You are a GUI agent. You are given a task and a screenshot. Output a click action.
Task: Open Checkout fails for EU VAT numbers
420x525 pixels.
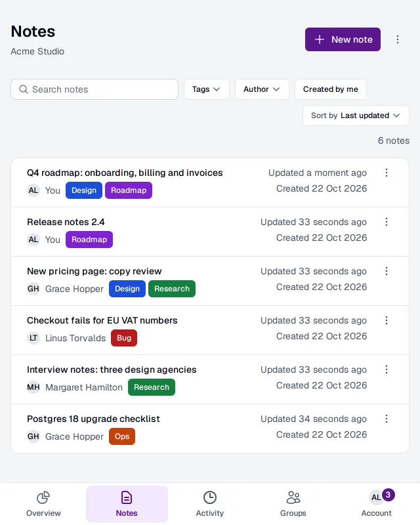[x=102, y=320]
